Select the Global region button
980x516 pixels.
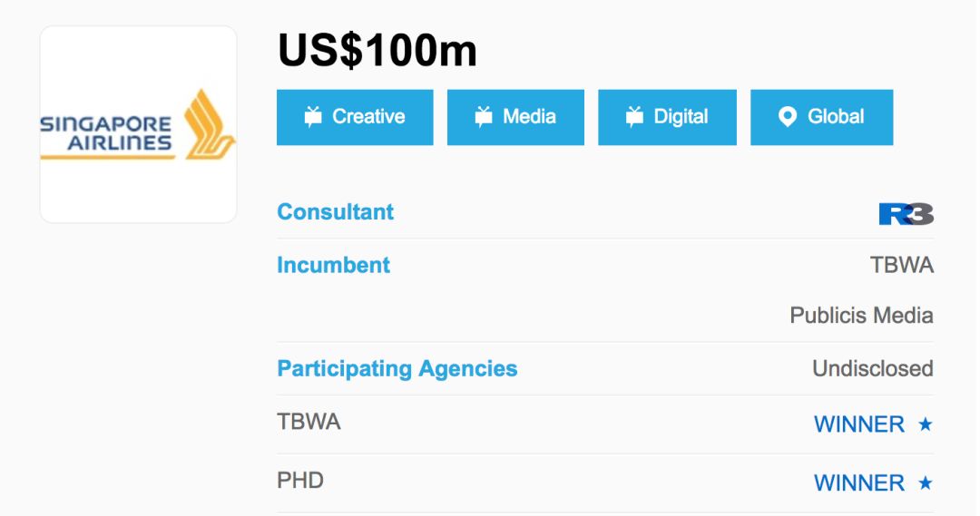point(822,118)
